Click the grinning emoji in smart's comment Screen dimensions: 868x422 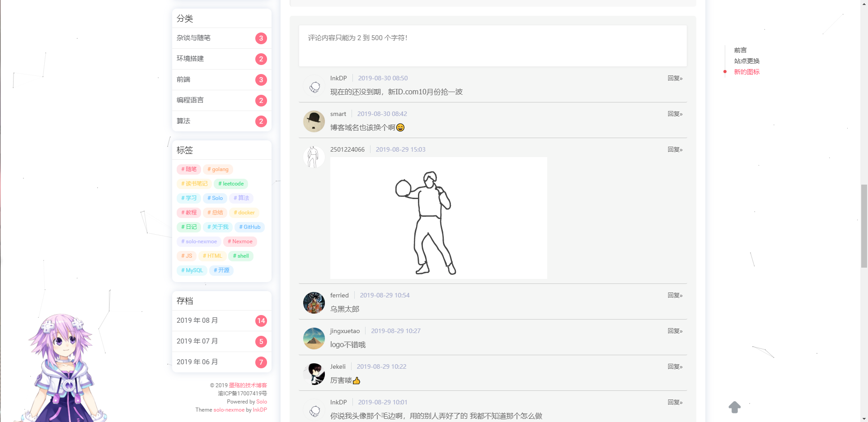(400, 128)
